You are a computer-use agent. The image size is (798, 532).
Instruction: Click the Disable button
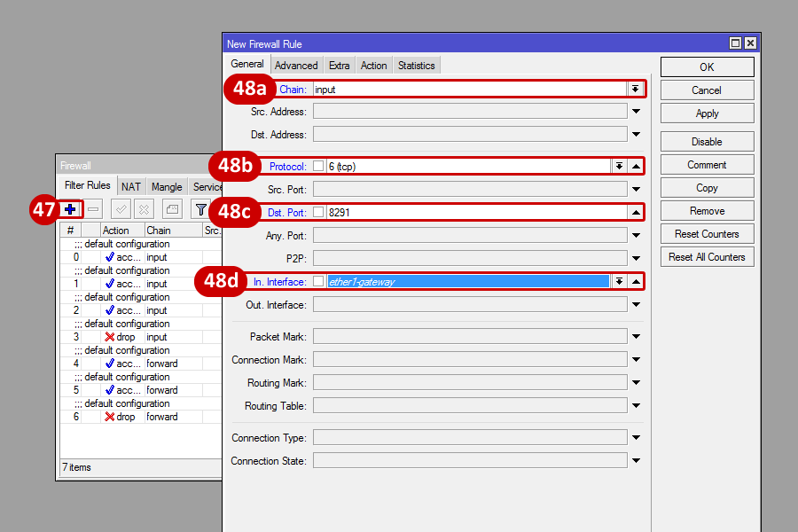[x=707, y=142]
